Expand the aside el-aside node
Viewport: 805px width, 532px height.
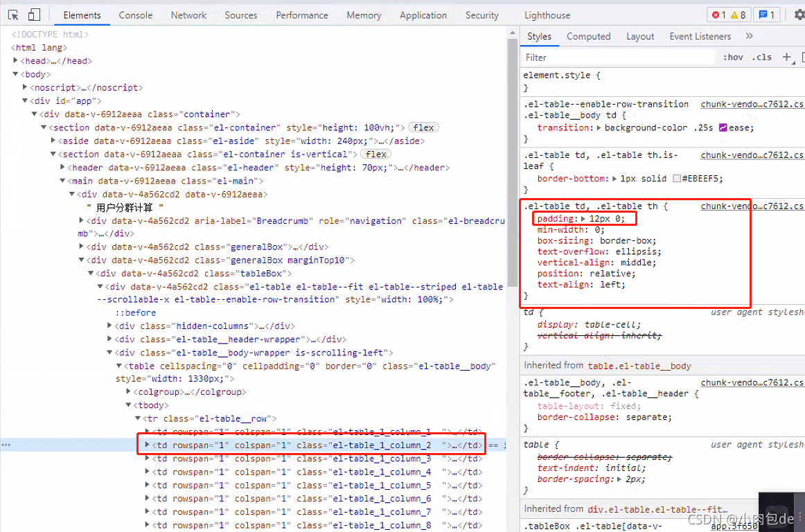[x=53, y=141]
